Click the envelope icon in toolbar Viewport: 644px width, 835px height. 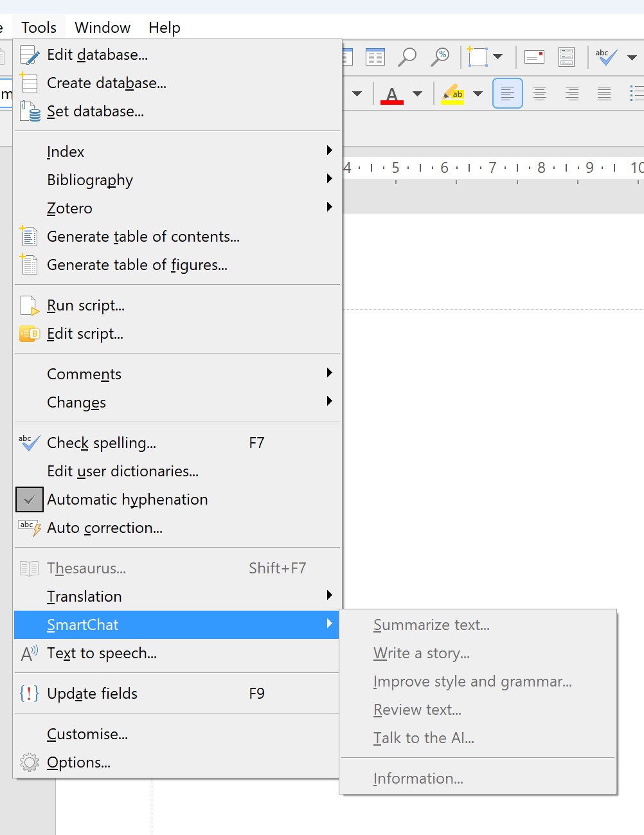coord(534,57)
